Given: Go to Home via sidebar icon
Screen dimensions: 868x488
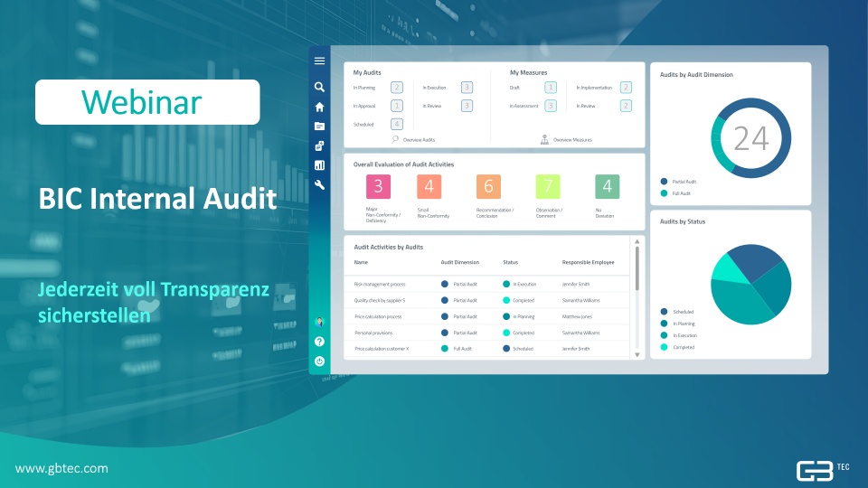Looking at the screenshot, I should 319,107.
